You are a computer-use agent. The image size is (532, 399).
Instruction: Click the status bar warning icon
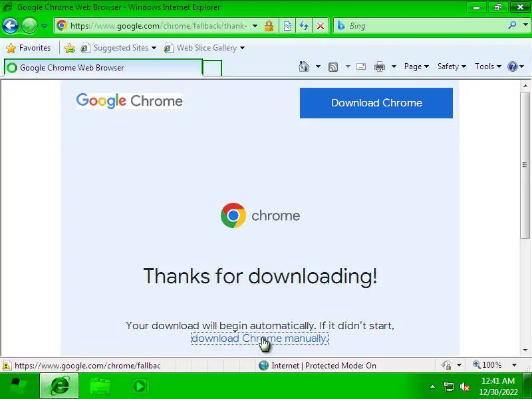pyautogui.click(x=6, y=365)
